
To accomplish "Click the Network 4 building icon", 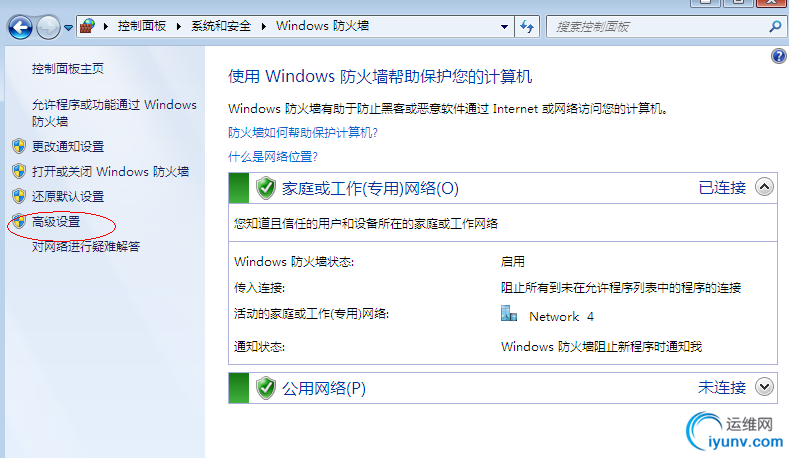I will (509, 313).
